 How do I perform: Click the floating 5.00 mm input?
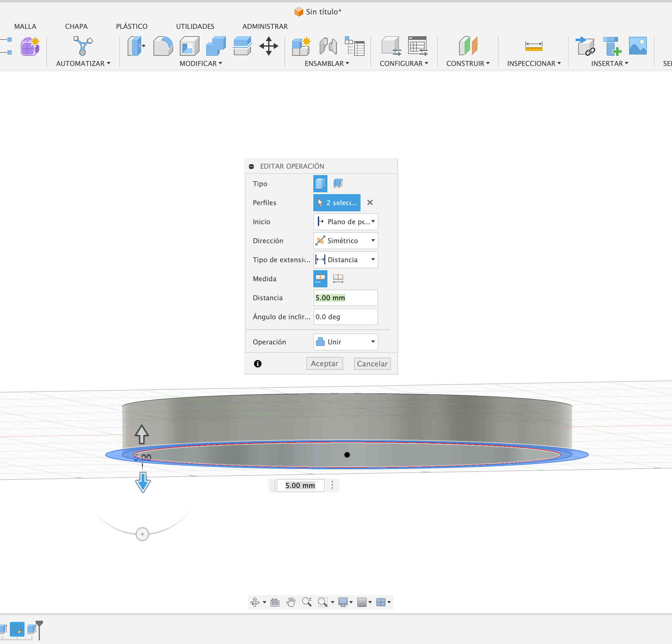[300, 485]
